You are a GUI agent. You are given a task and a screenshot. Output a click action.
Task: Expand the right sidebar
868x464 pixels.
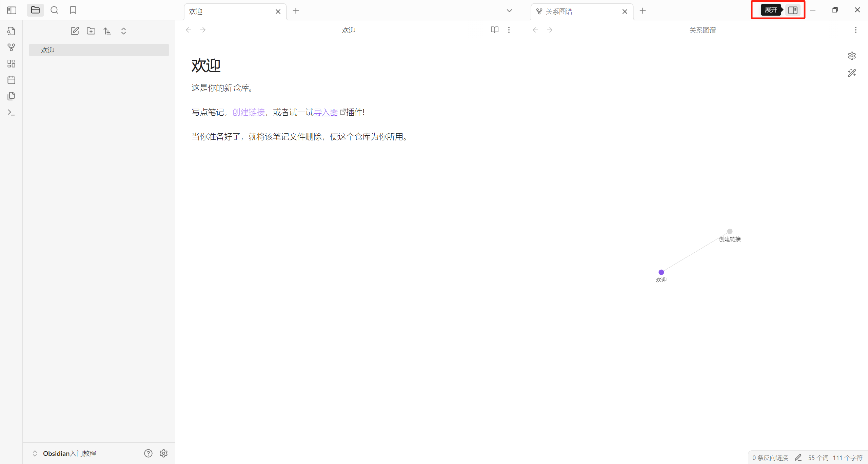tap(793, 10)
